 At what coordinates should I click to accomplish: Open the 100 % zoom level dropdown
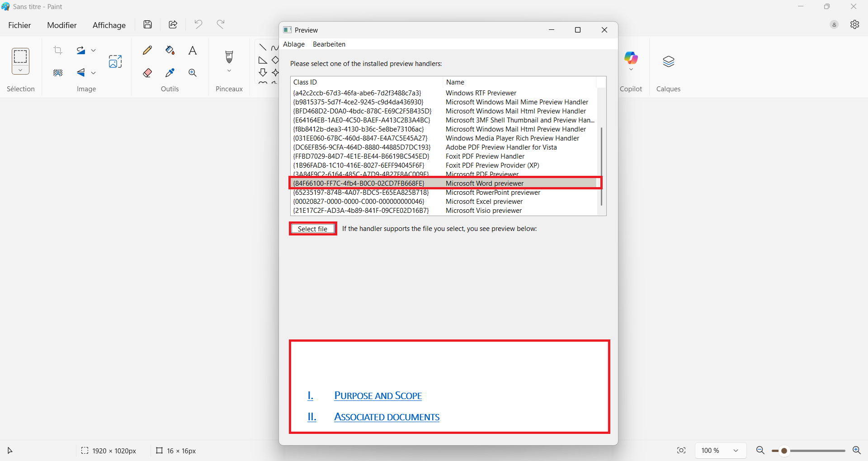(720, 451)
